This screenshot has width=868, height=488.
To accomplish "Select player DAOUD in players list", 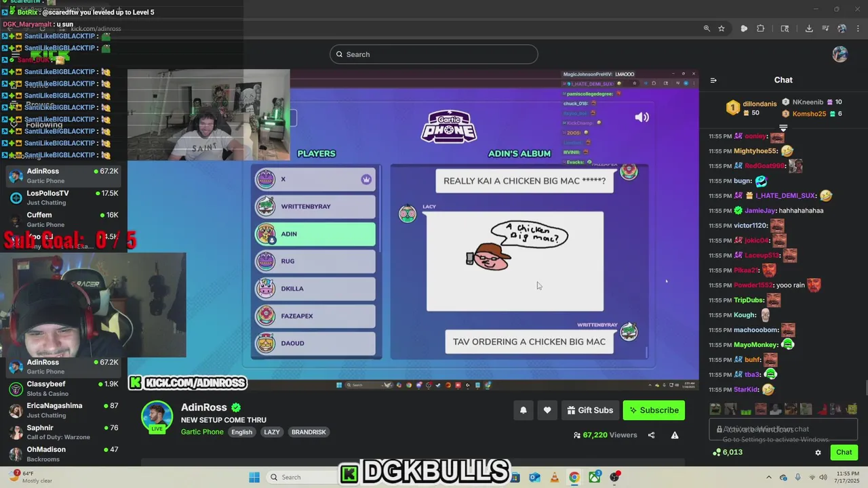I will pos(315,343).
